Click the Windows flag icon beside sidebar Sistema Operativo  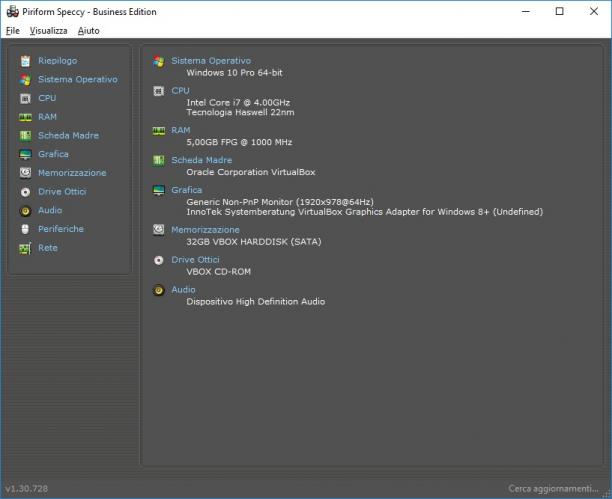pyautogui.click(x=25, y=80)
